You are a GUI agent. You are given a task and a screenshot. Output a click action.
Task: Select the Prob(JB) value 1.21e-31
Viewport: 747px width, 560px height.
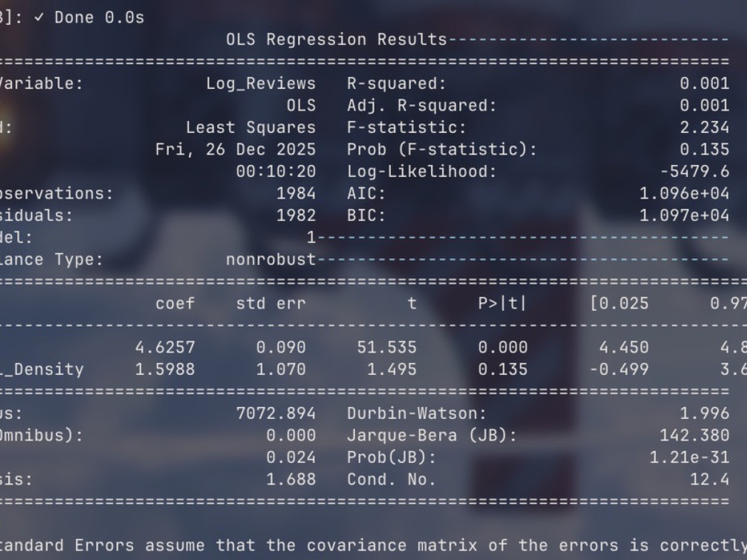tap(689, 457)
